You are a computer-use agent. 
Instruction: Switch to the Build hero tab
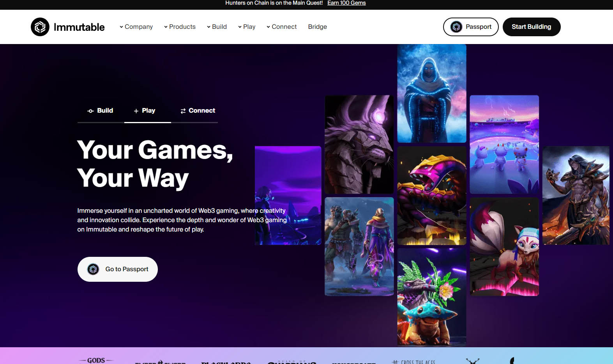[101, 111]
